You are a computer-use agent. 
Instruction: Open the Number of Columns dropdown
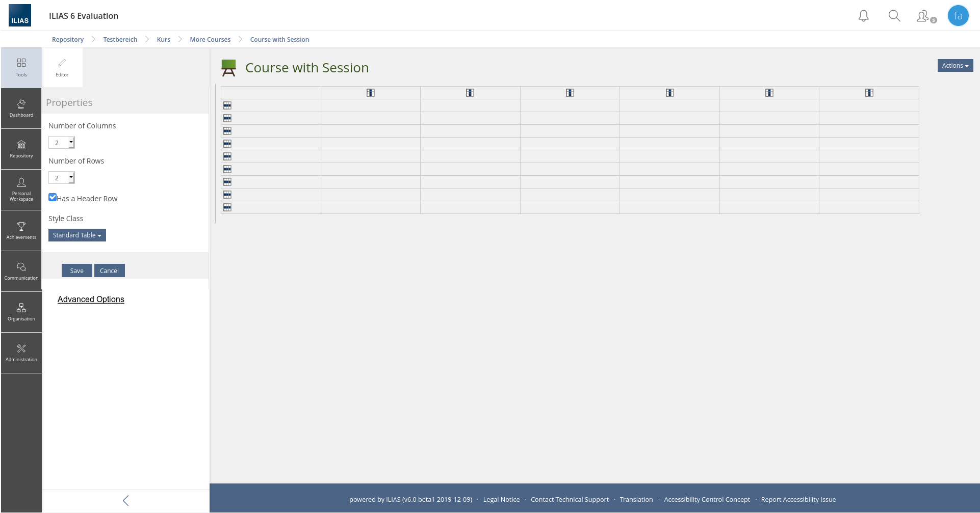62,143
